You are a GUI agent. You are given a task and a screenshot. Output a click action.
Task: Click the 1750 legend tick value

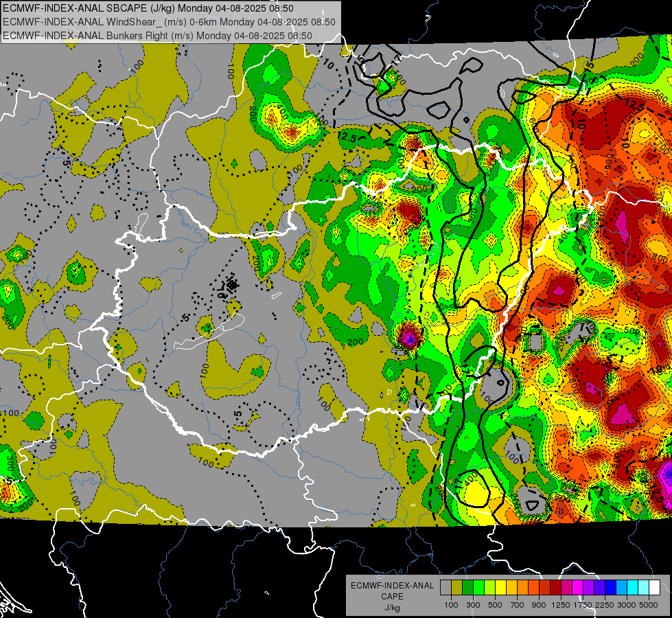click(583, 605)
